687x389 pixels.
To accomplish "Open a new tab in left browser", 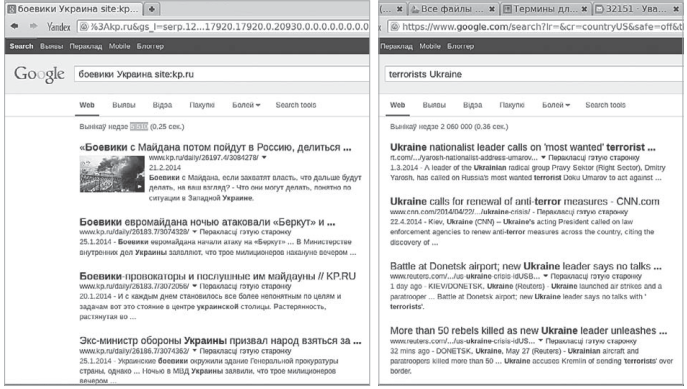I will [x=152, y=9].
